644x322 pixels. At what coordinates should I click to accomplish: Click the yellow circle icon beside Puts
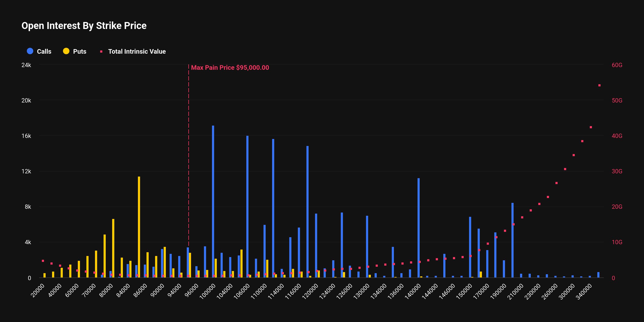click(x=66, y=51)
